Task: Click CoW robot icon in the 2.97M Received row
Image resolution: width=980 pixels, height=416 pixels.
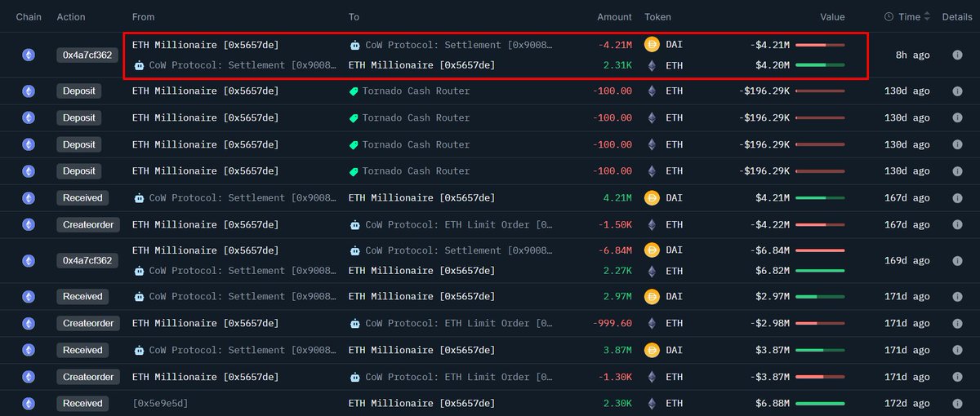Action: point(138,297)
